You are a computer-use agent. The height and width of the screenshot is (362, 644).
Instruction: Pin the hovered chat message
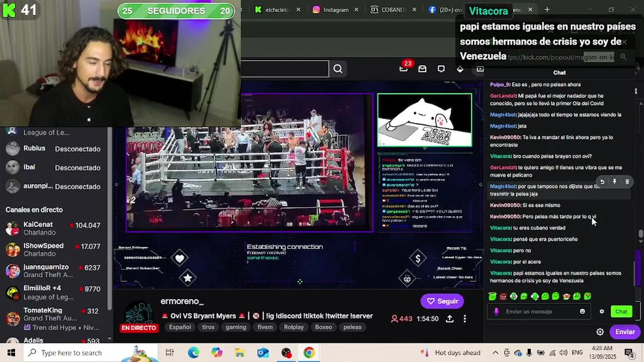[x=614, y=182]
